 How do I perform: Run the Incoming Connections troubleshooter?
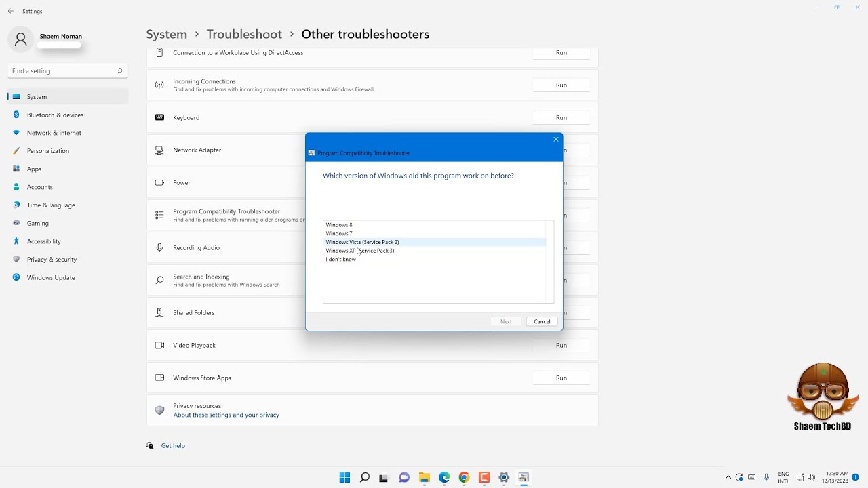point(561,85)
